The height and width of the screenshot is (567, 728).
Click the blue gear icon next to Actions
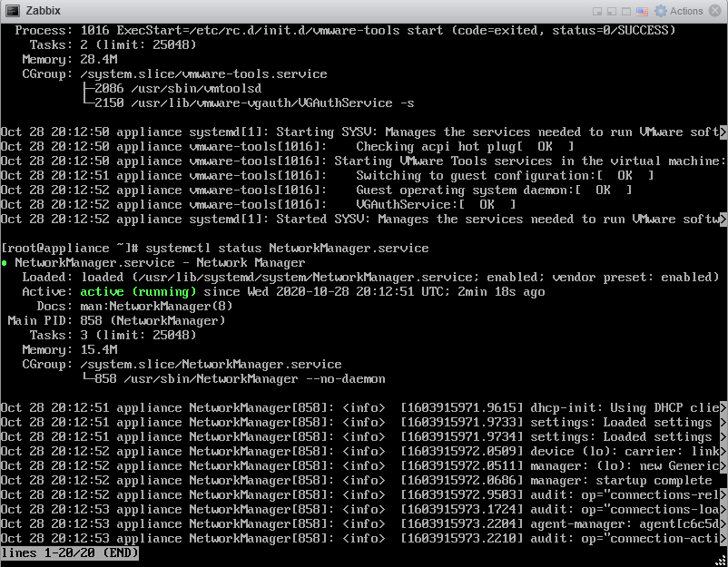660,11
